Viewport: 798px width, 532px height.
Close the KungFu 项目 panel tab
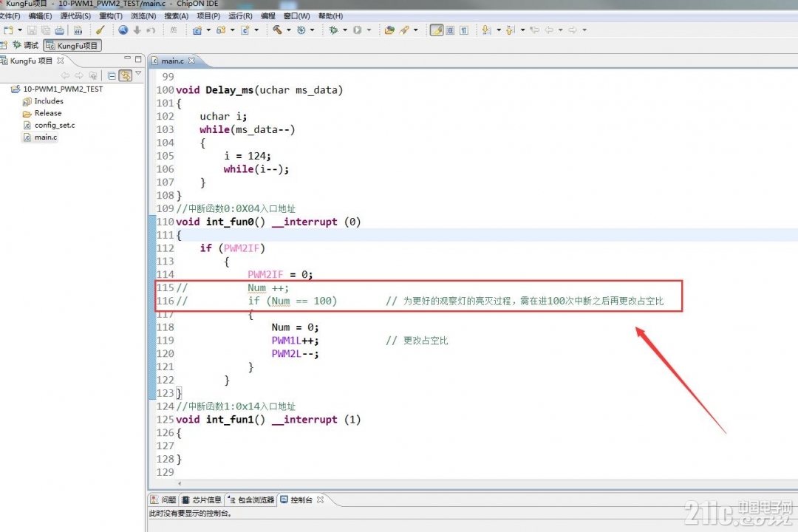point(61,61)
